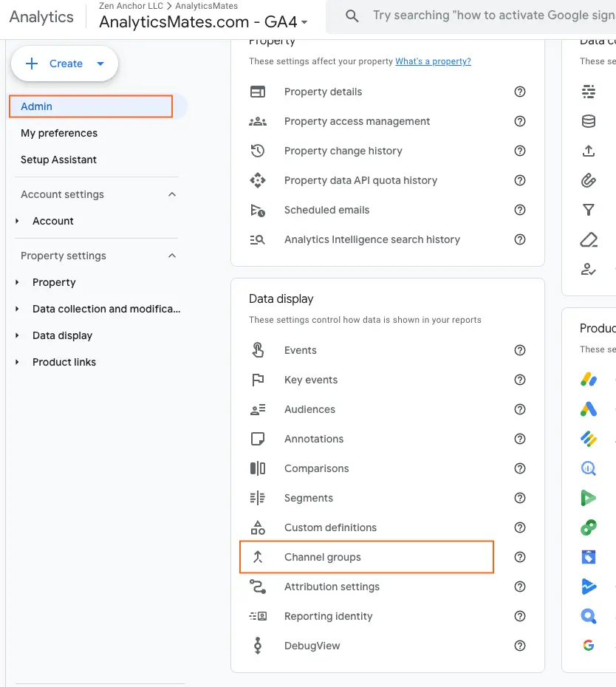This screenshot has height=687, width=616.
Task: Open DebugView
Action: coord(312,646)
